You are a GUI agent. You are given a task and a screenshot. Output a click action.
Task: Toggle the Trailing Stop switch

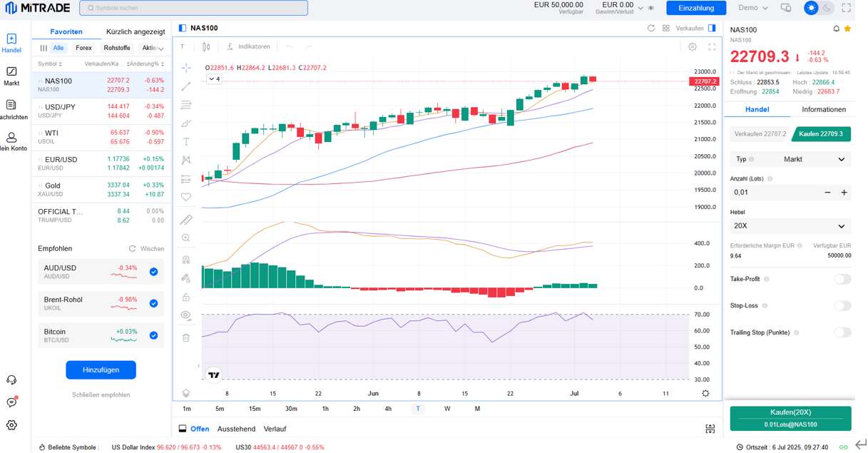(842, 332)
